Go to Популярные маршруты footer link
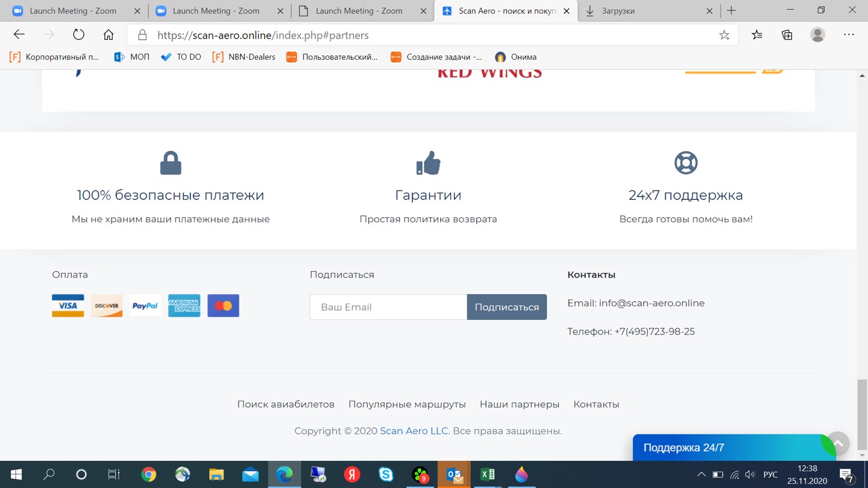The height and width of the screenshot is (488, 868). click(407, 404)
